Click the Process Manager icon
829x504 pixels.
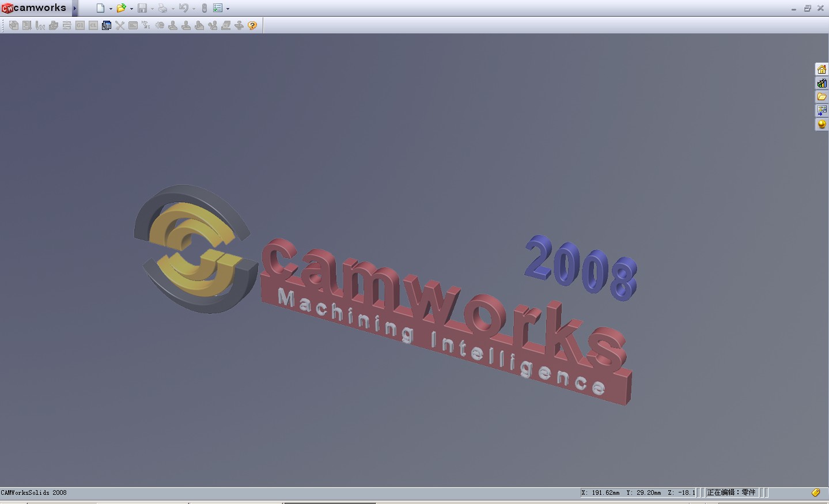tap(146, 25)
